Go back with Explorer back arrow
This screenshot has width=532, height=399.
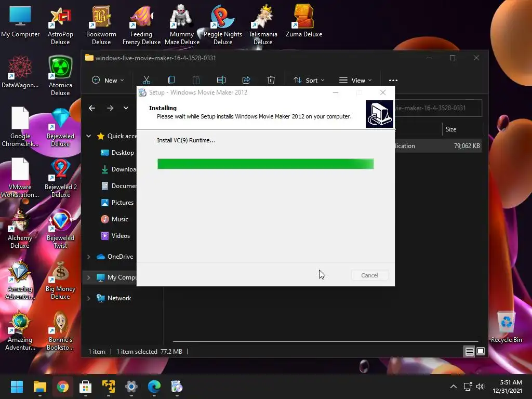pos(91,108)
